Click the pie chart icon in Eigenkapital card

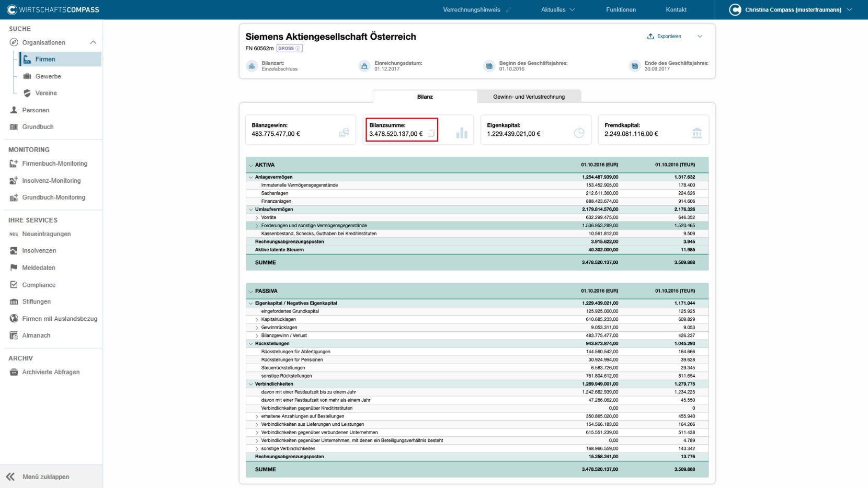point(579,133)
